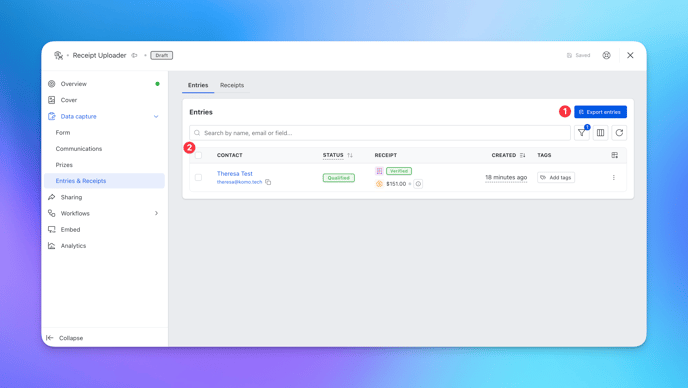Open the row actions three-dot menu

tap(614, 177)
